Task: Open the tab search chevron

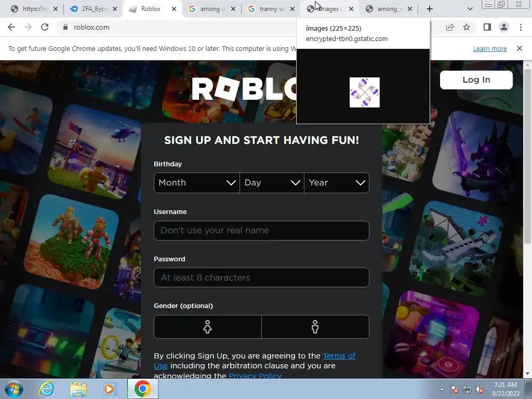Action: tap(470, 9)
